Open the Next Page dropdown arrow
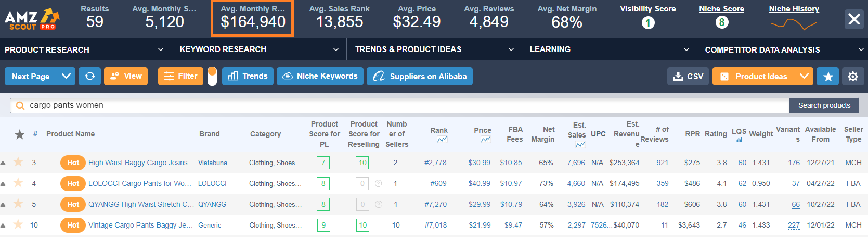This screenshot has width=868, height=237. pyautogui.click(x=66, y=76)
